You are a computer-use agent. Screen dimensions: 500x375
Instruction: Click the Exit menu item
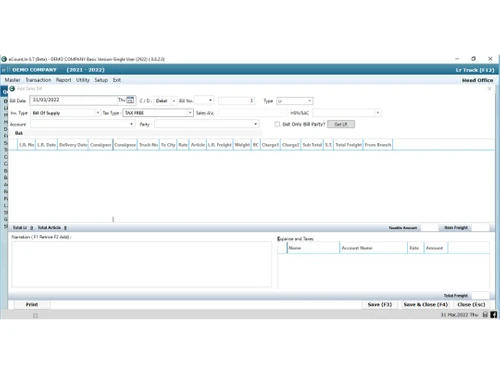pyautogui.click(x=117, y=80)
